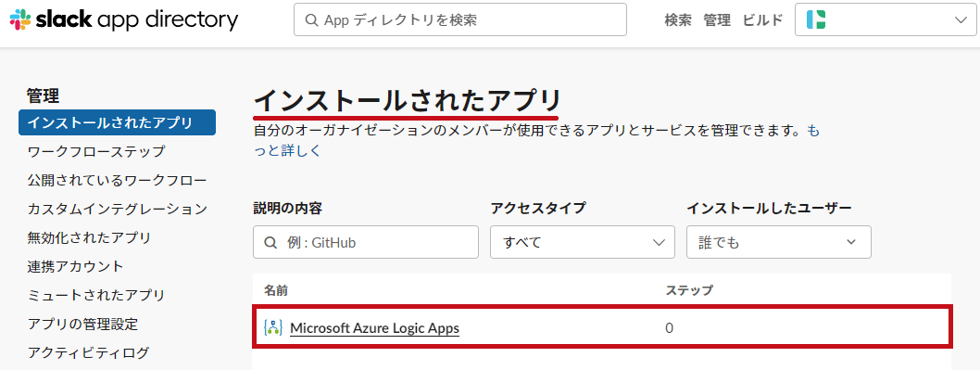
Task: Open the 管理 header link
Action: [x=717, y=20]
